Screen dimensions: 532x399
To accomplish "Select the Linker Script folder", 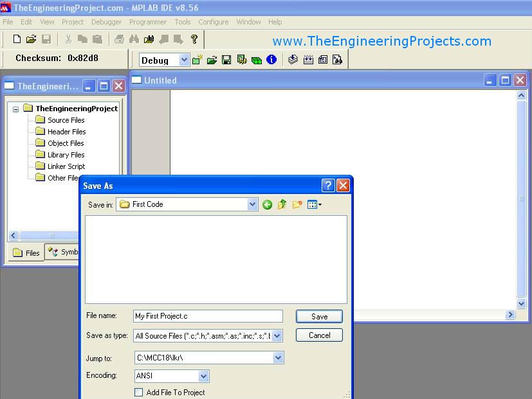I will (x=60, y=166).
